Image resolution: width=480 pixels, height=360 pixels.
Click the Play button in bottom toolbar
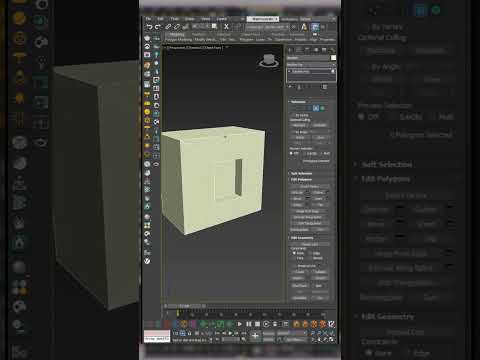[240, 324]
